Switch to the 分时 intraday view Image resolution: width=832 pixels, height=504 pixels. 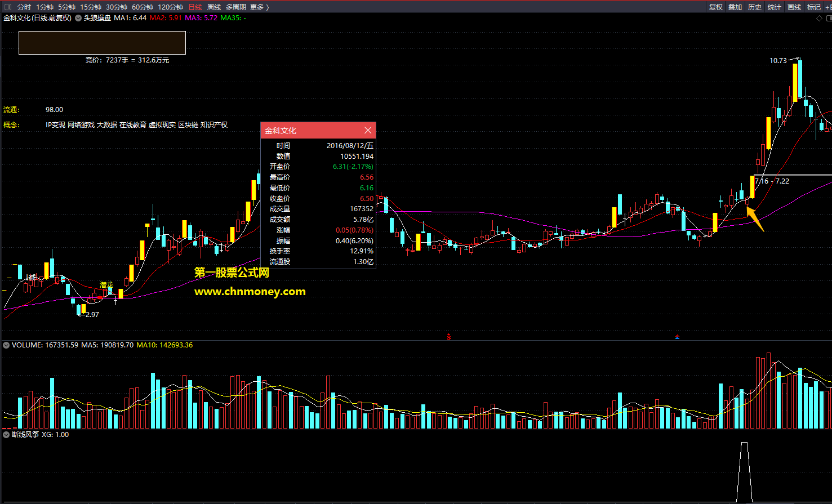click(24, 7)
